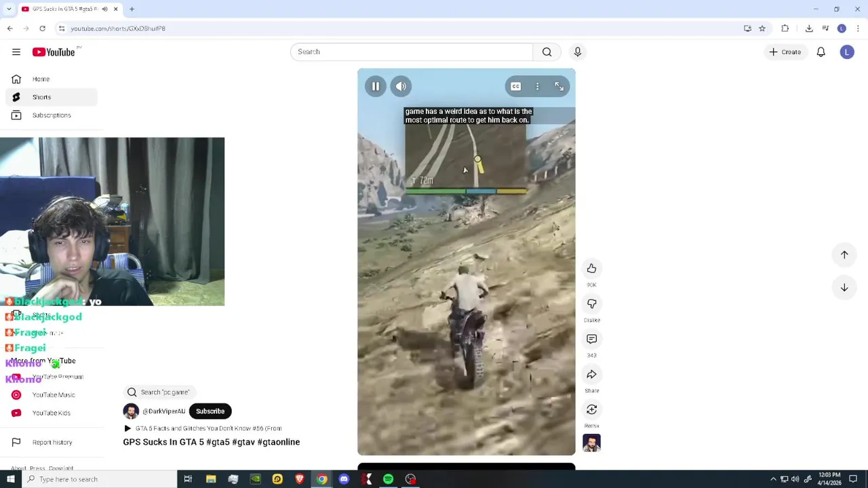The image size is (868, 488).
Task: Open the sound thumbnail below Remix
Action: tap(591, 443)
